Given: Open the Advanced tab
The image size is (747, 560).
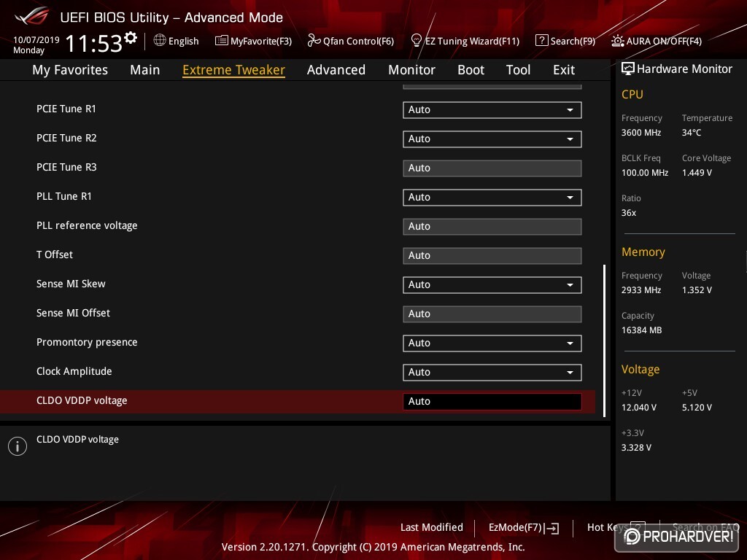Looking at the screenshot, I should [336, 70].
